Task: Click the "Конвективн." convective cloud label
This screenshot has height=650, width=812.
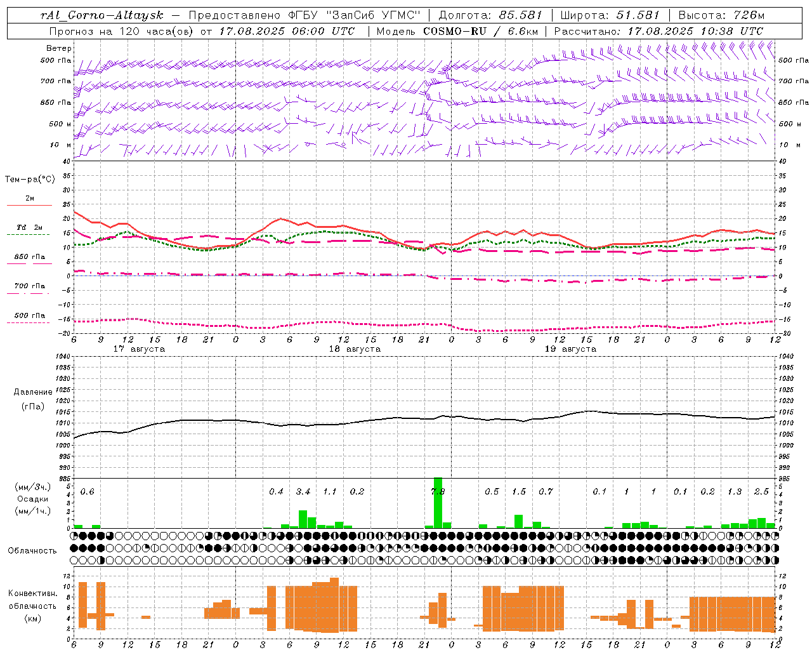Action: pyautogui.click(x=33, y=594)
